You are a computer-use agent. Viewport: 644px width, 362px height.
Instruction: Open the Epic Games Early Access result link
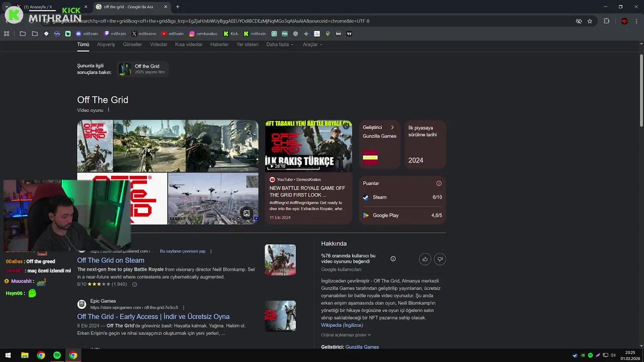click(153, 317)
